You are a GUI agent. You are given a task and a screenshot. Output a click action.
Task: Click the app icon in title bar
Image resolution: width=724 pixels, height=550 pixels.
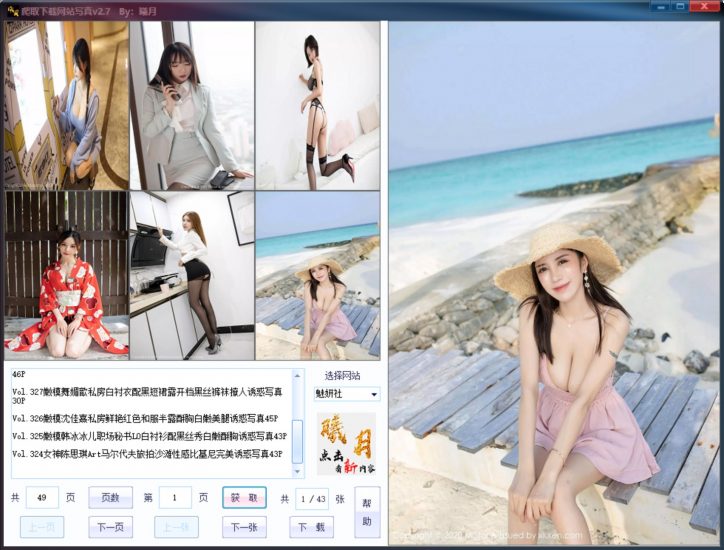13,11
